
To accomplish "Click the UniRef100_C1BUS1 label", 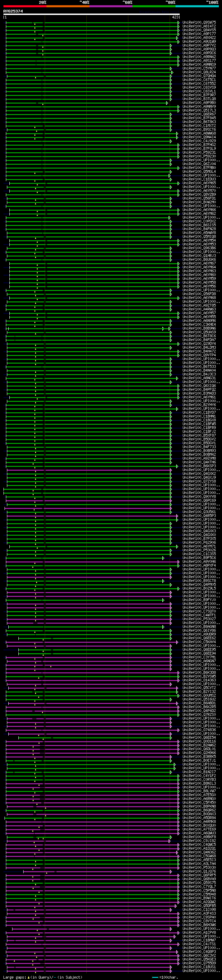I will (199, 967).
